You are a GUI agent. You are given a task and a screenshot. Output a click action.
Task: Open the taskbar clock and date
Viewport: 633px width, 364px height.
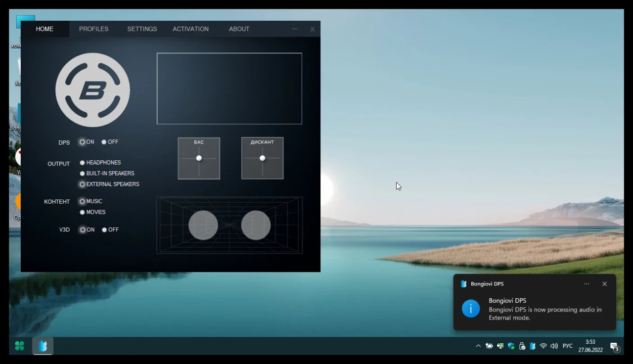[590, 346]
